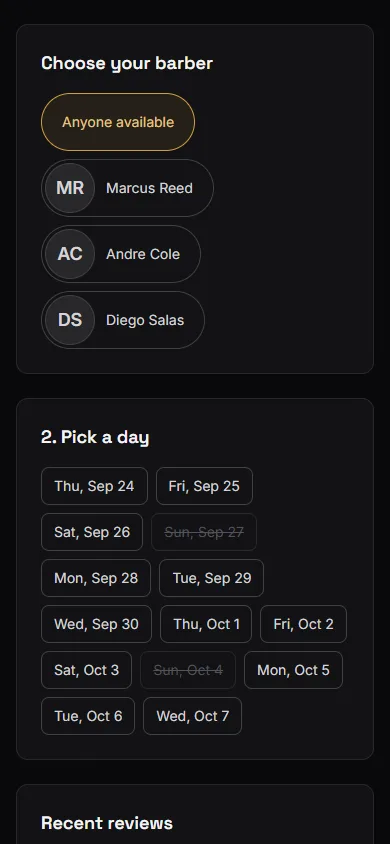
Task: Select the Sat, Sep 26 date chip
Action: coord(92,532)
